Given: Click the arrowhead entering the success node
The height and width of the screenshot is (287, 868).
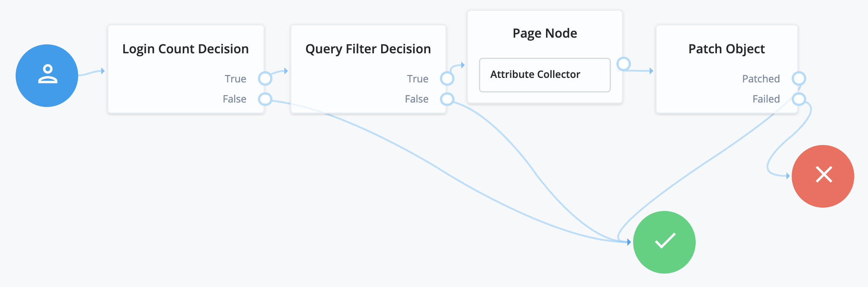Looking at the screenshot, I should click(629, 242).
